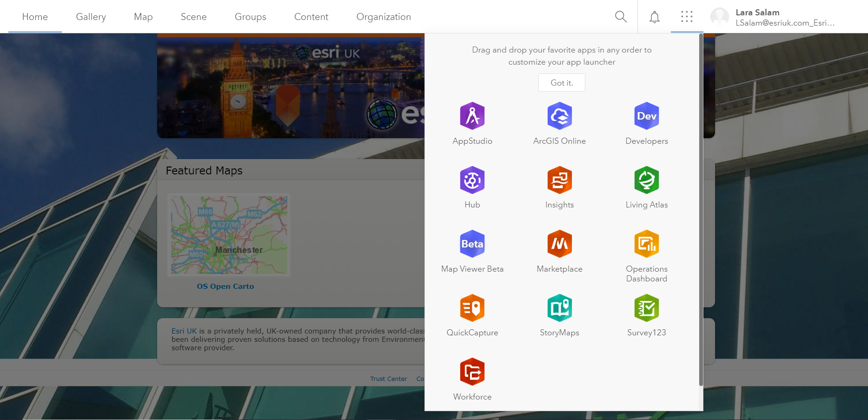
Task: Dismiss tip with Got it button
Action: coord(562,83)
